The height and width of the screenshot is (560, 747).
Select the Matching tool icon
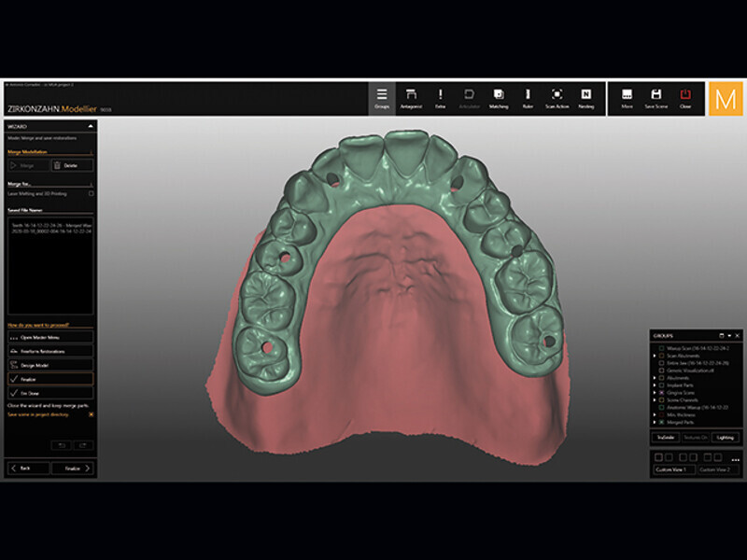tap(499, 98)
